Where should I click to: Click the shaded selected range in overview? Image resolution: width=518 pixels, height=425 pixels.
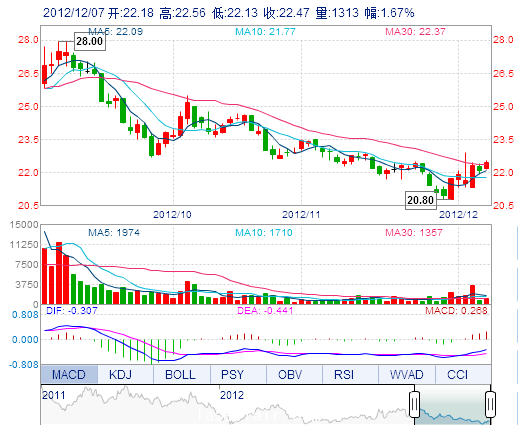(452, 405)
